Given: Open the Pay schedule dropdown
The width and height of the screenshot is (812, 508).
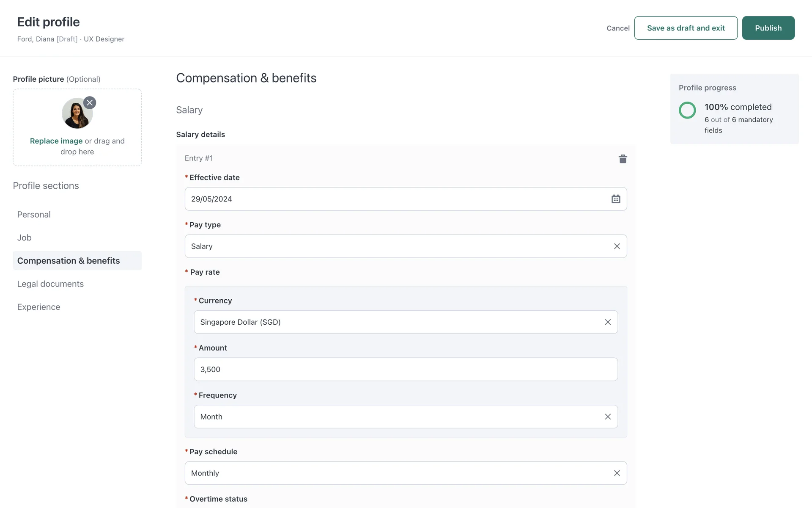Looking at the screenshot, I should coord(381,473).
